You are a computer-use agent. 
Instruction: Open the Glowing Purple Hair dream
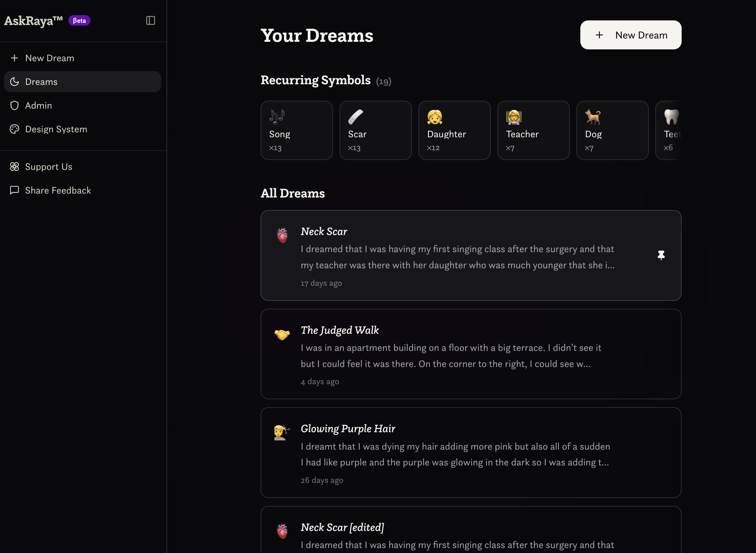click(471, 452)
